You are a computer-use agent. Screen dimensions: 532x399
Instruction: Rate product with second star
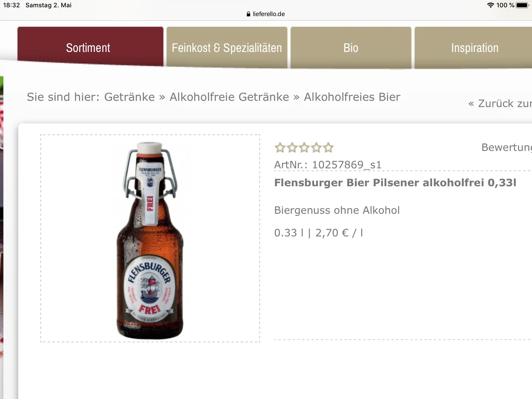[x=292, y=148]
